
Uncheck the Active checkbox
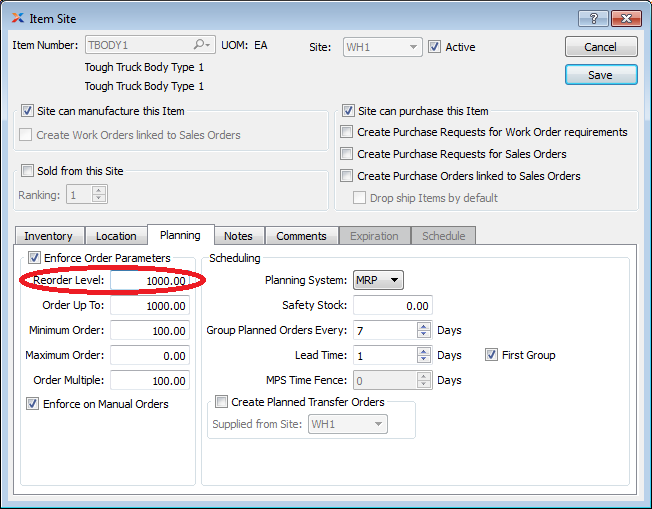tap(434, 47)
